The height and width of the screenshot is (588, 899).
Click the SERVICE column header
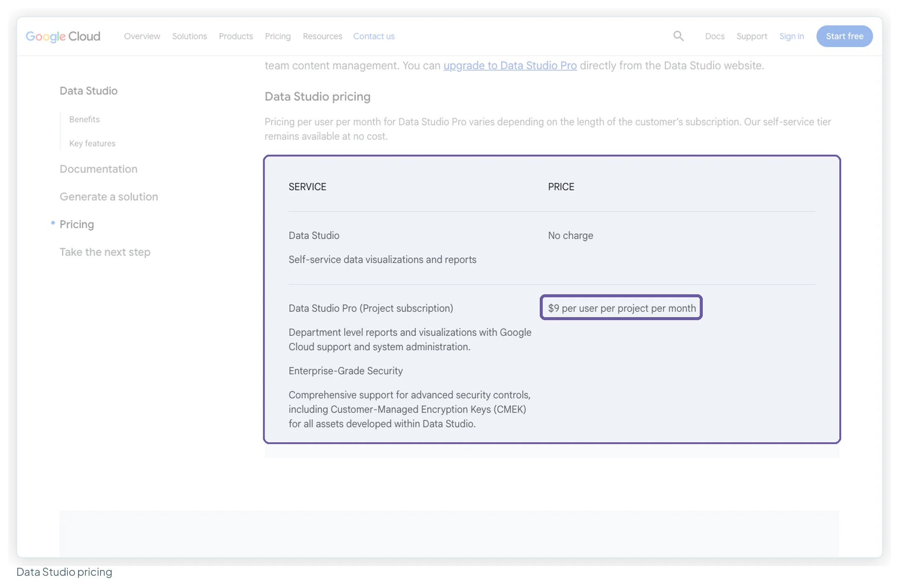(x=307, y=187)
